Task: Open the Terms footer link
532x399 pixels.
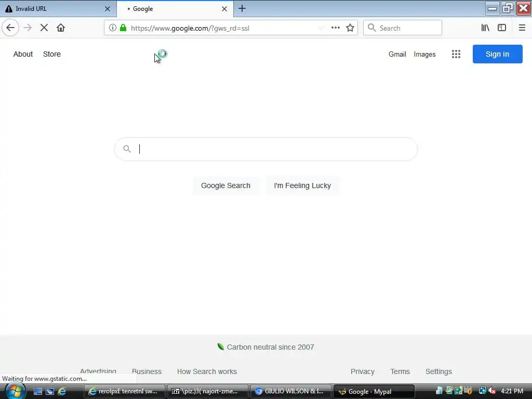Action: click(x=400, y=371)
